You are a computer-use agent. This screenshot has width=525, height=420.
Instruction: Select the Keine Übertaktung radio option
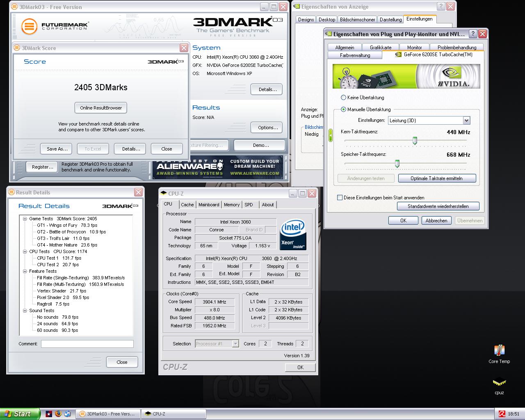pyautogui.click(x=343, y=98)
